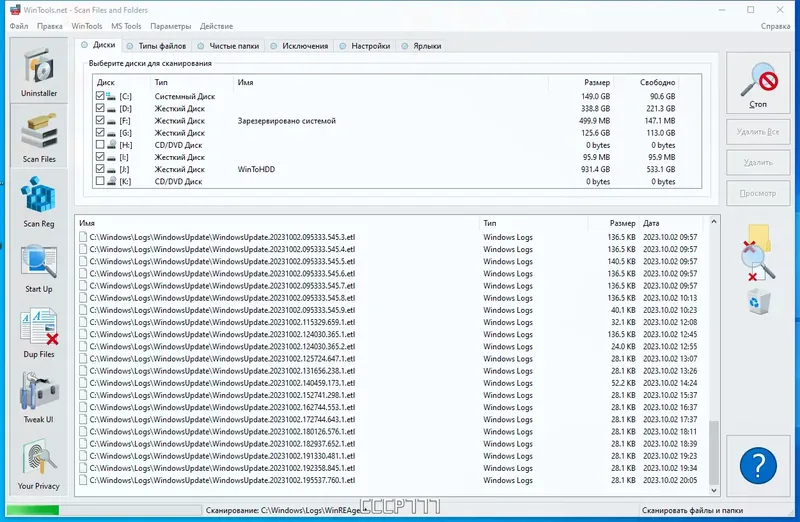Image resolution: width=800 pixels, height=522 pixels.
Task: Switch to the Настройки tab
Action: (365, 46)
